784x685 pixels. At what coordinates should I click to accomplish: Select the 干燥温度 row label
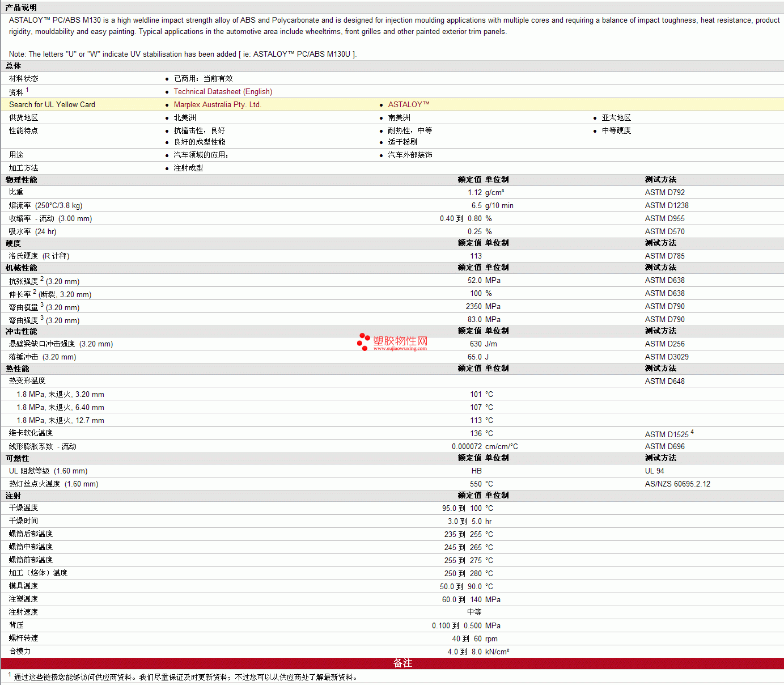[x=23, y=508]
